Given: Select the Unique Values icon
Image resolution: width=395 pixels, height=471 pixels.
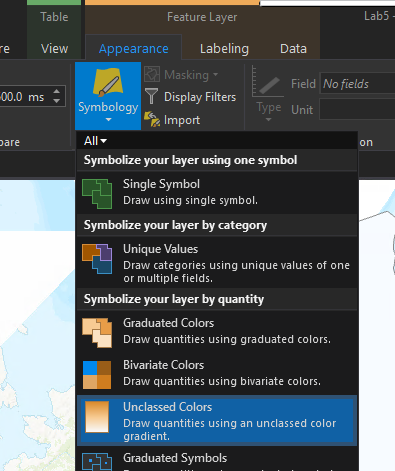Looking at the screenshot, I should 97,259.
